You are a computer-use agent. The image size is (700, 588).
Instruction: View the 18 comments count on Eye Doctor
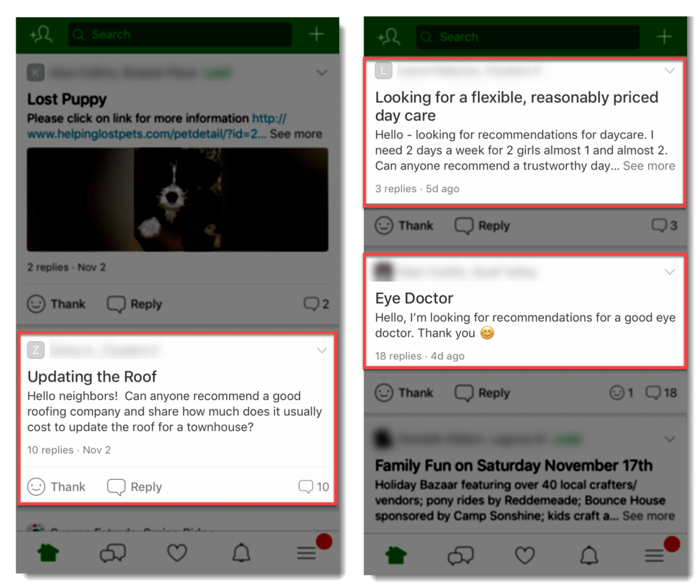point(661,393)
